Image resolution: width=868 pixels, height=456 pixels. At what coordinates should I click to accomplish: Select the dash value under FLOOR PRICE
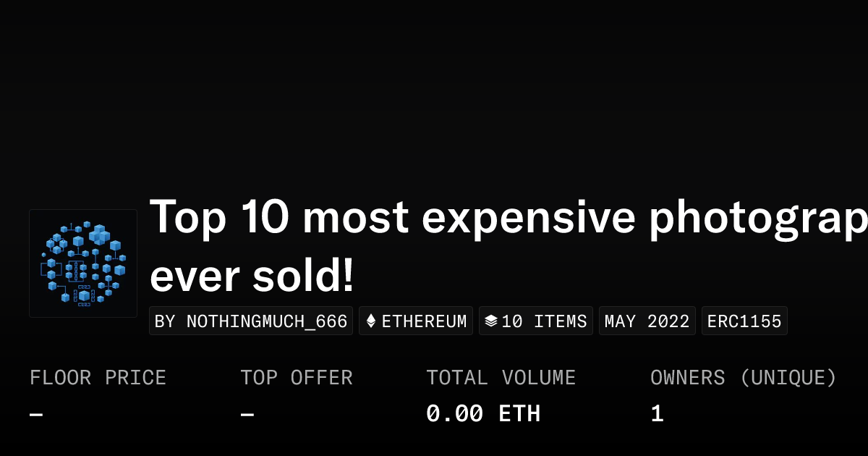[36, 415]
